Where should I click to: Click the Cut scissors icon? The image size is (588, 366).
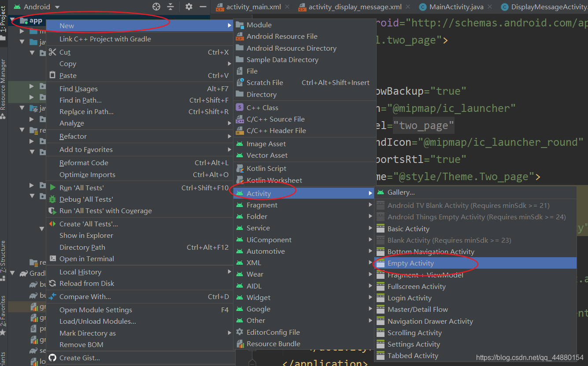pos(53,52)
